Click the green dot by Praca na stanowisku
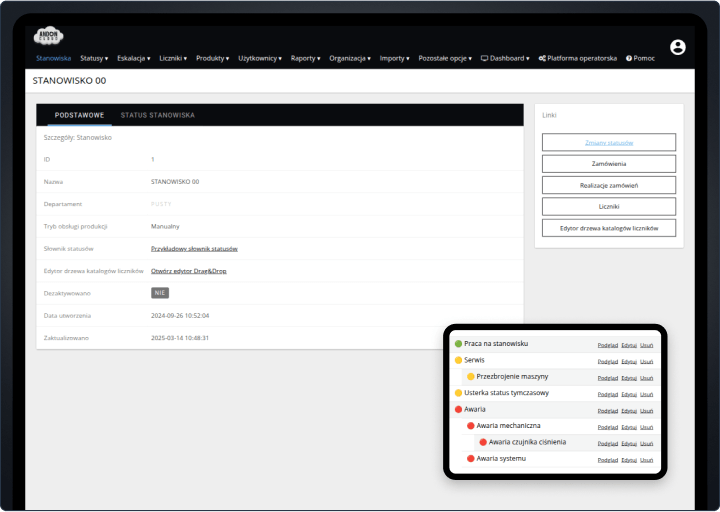 458,344
